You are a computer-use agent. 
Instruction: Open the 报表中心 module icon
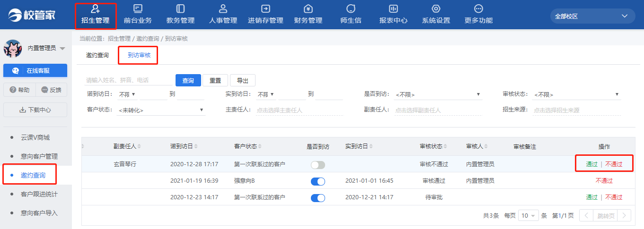393,8
